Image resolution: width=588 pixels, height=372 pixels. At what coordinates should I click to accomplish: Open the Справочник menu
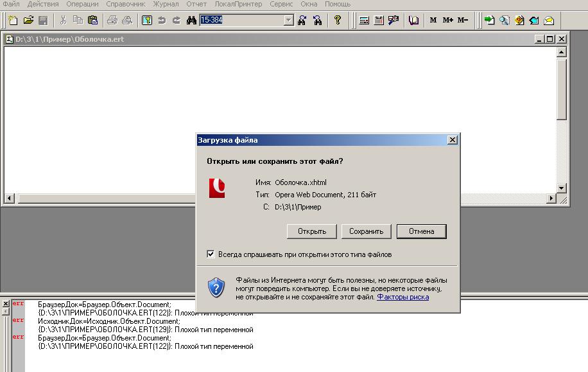coord(125,4)
